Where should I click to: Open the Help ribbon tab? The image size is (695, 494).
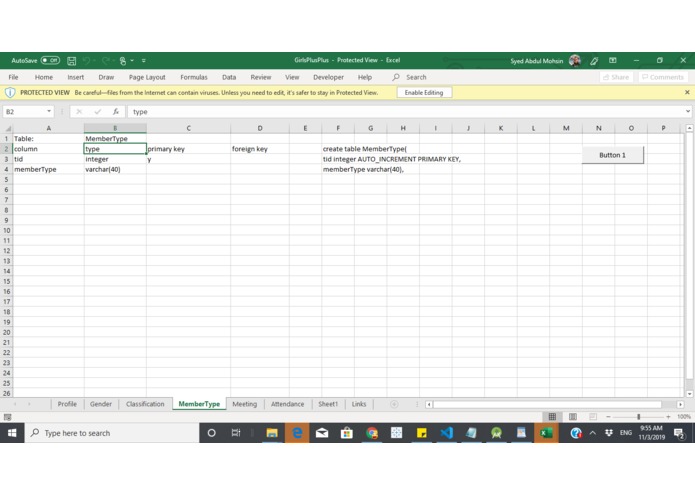[x=365, y=77]
